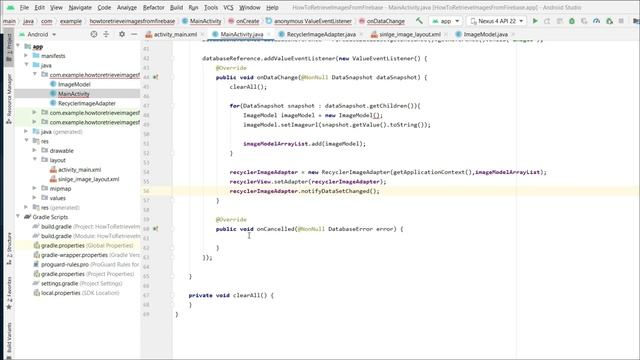Click Collapse All icon in Project panel

click(x=106, y=34)
